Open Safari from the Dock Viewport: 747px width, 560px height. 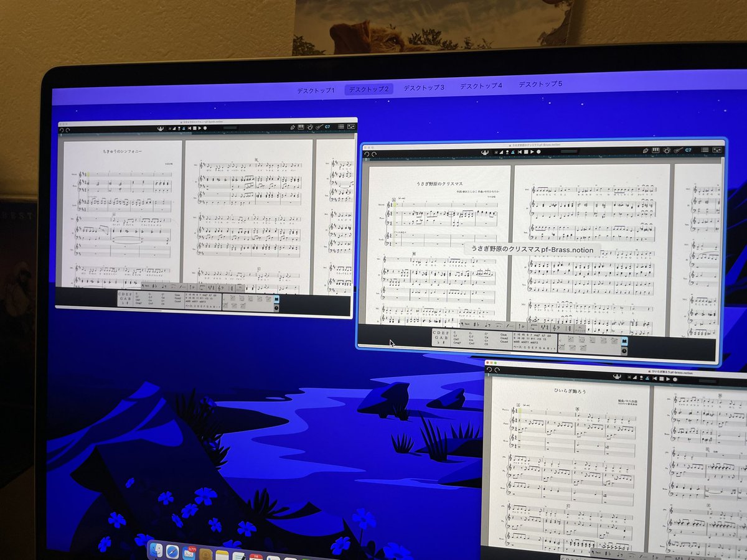click(x=172, y=552)
